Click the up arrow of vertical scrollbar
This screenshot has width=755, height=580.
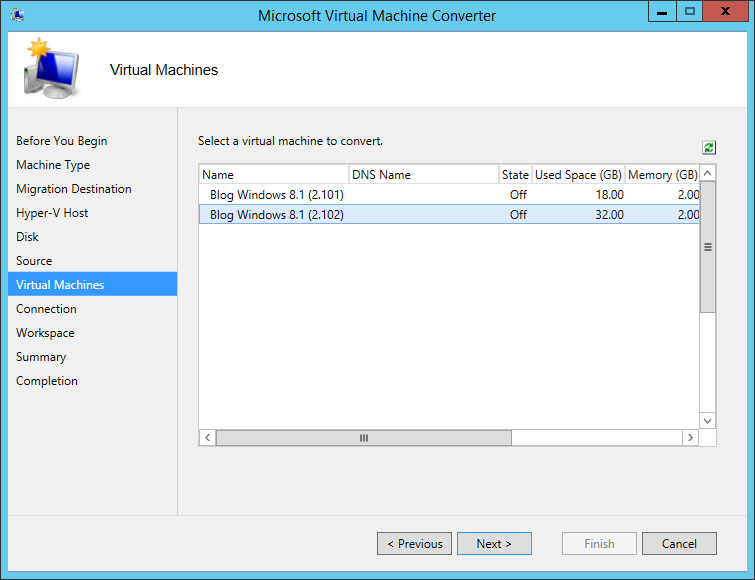pos(707,173)
